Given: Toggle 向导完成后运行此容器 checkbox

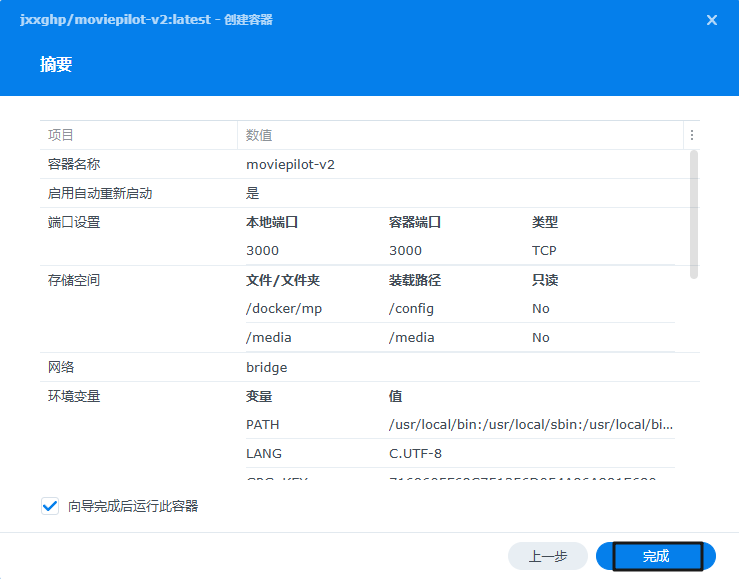Looking at the screenshot, I should point(50,506).
